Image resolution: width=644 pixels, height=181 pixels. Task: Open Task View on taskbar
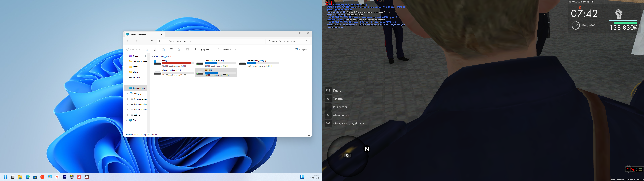coord(13,177)
